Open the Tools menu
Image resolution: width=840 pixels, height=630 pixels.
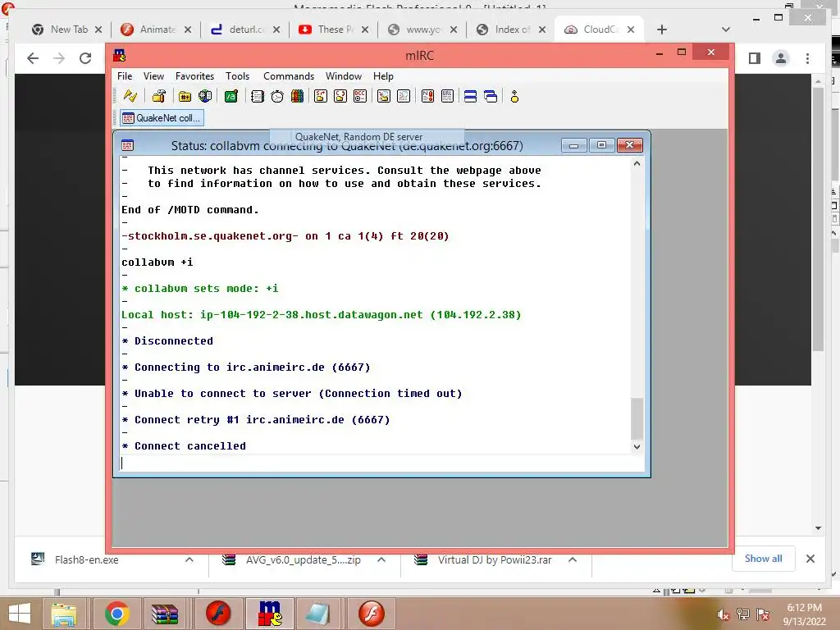(237, 76)
